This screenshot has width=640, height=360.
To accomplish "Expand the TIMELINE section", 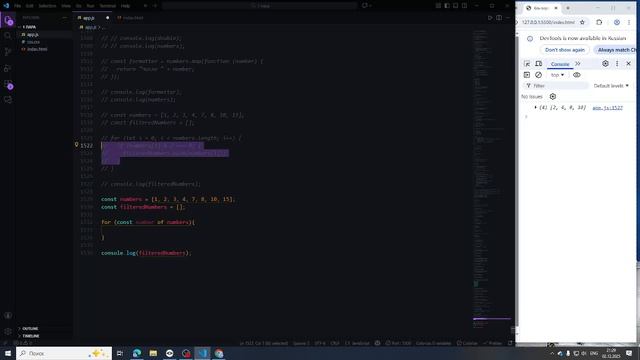I will (31, 336).
